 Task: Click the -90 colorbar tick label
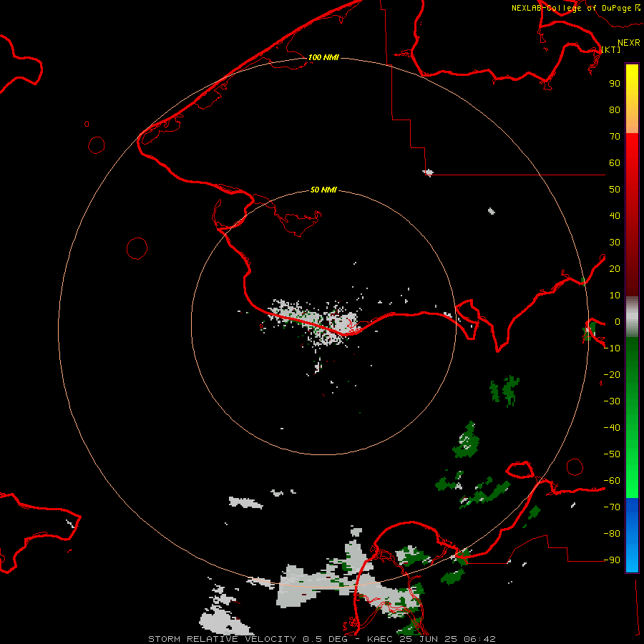coord(612,560)
